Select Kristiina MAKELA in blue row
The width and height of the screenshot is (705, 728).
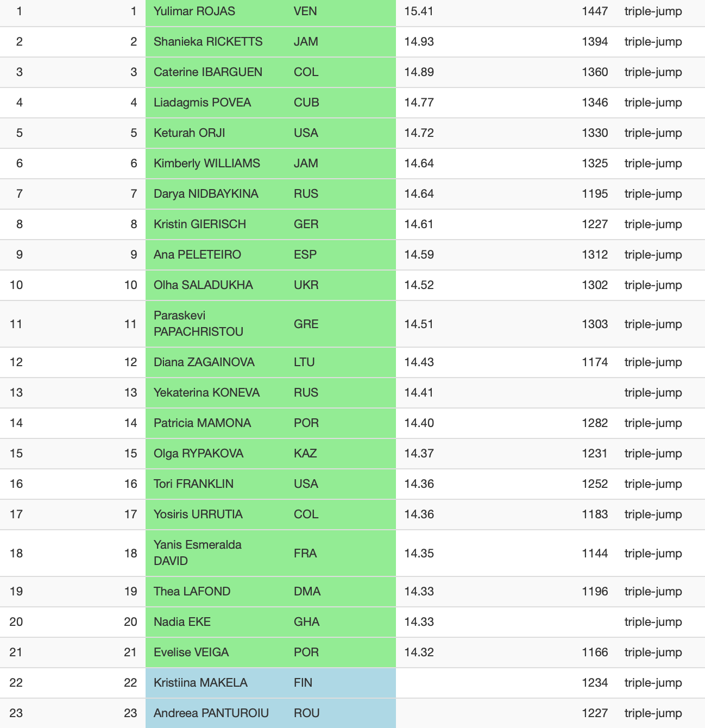click(200, 683)
